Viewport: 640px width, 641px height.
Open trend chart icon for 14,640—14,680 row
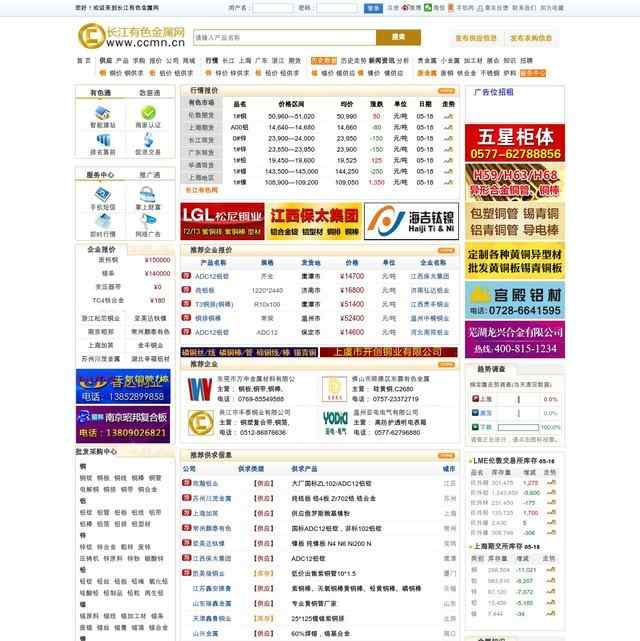pyautogui.click(x=448, y=128)
